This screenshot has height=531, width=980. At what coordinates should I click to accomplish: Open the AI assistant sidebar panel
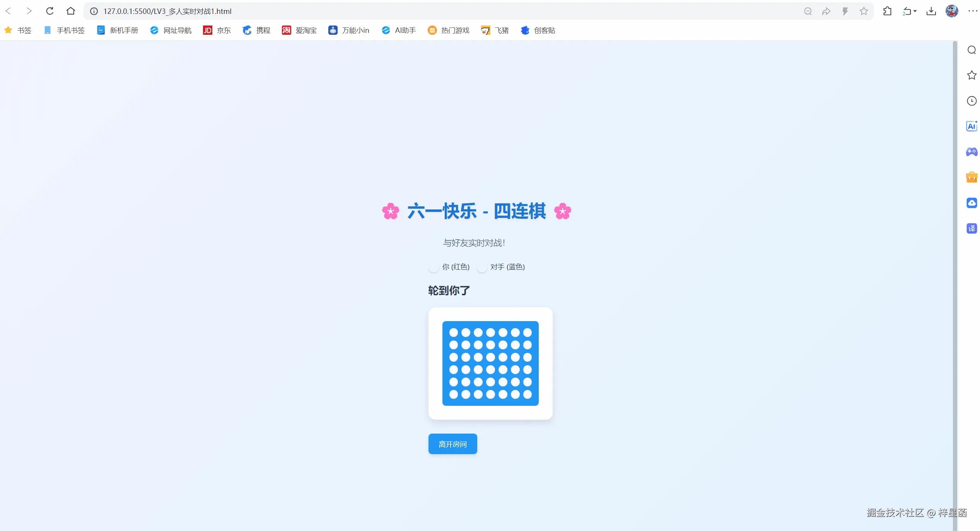tap(971, 126)
